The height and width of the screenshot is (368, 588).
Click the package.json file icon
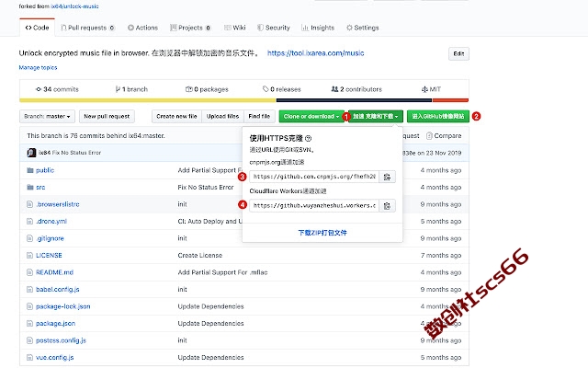(x=30, y=323)
